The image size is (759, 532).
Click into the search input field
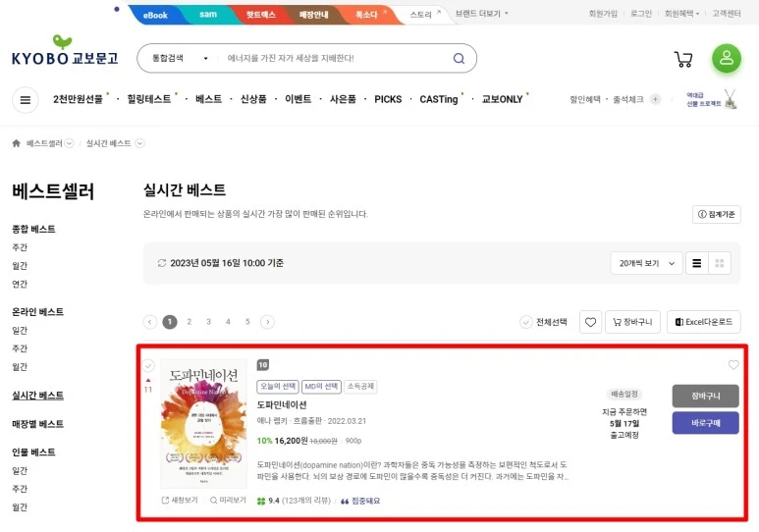(x=334, y=59)
